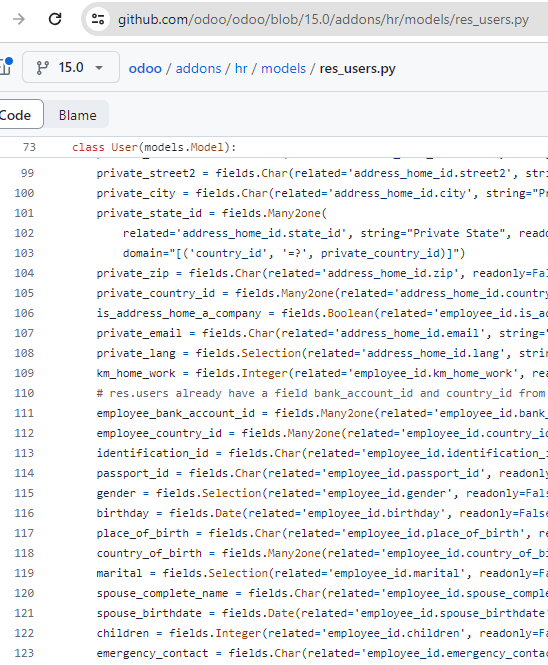The width and height of the screenshot is (548, 665).
Task: Open the odoo repository breadcrumb link
Action: coord(145,68)
